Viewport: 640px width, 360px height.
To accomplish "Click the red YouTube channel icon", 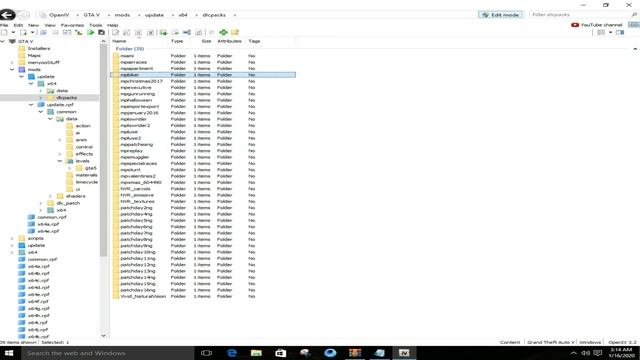I will [x=575, y=25].
